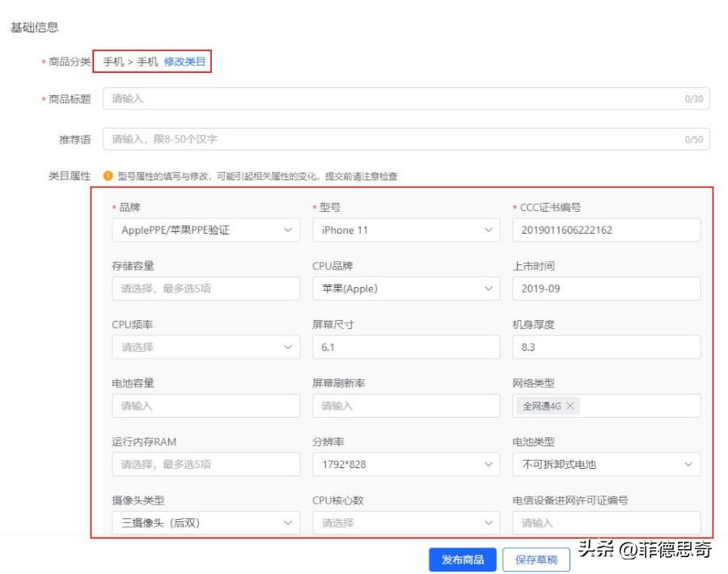Click the 推荐语 recommendation text field
Screen dimensions: 728x574
[x=324, y=138]
